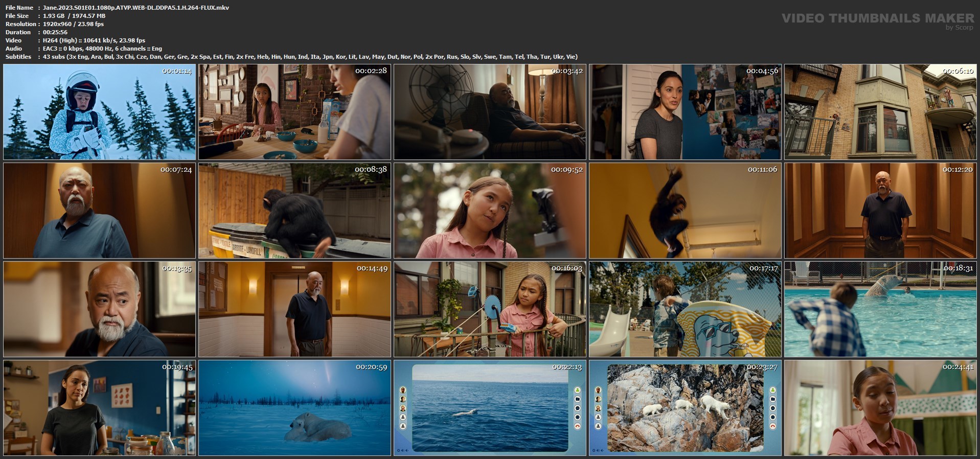980x459 pixels.
Task: Select the duration value '00:25:56'
Action: tap(55, 32)
